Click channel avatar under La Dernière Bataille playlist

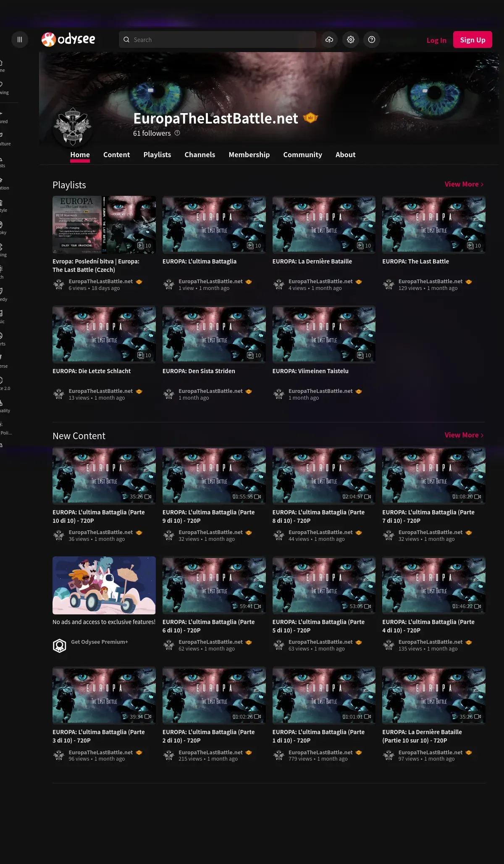(x=279, y=284)
